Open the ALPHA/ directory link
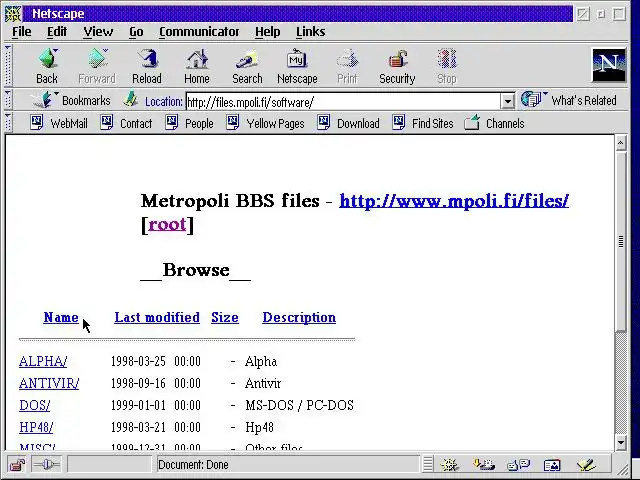 pos(43,361)
